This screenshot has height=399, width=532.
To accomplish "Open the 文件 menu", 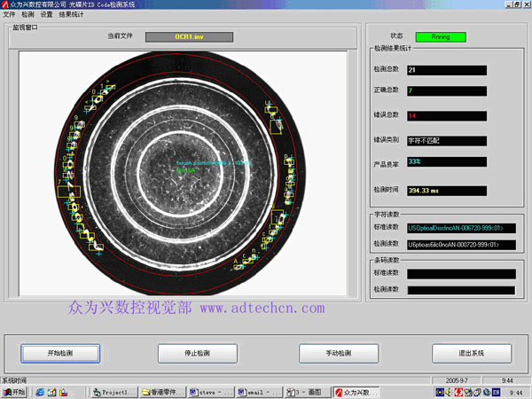I will point(9,14).
